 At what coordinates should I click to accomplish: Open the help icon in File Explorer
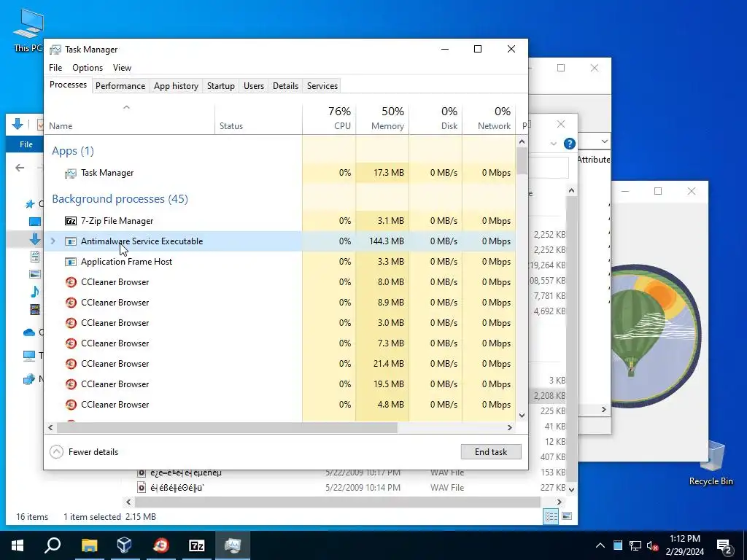tap(569, 144)
